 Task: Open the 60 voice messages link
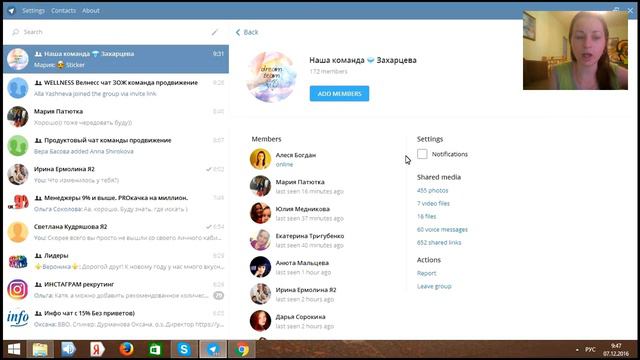tap(442, 229)
